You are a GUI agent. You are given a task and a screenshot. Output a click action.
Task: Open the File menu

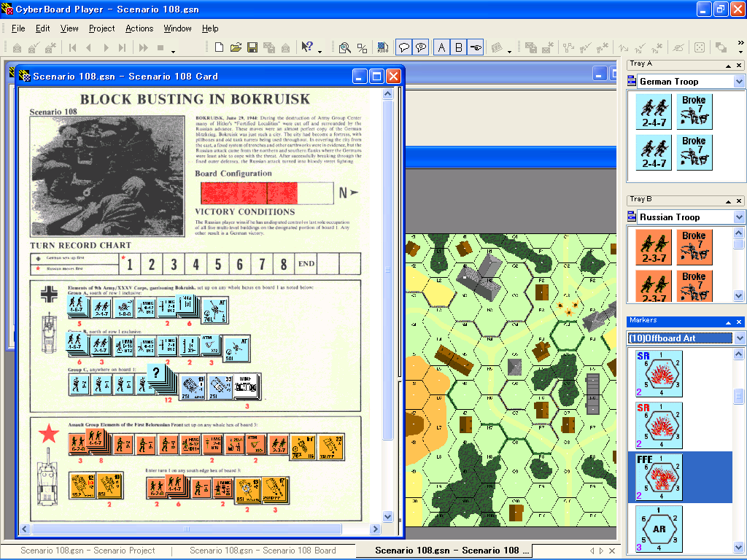(18, 28)
